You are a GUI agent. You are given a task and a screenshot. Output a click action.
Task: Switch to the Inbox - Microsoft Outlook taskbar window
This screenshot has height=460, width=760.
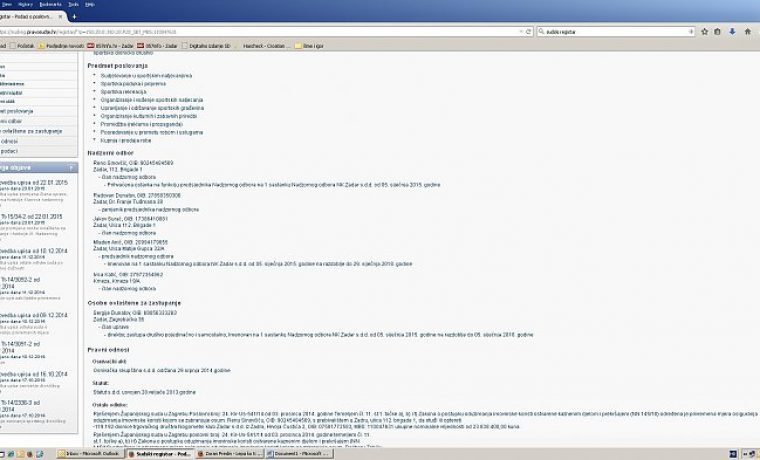[89, 454]
